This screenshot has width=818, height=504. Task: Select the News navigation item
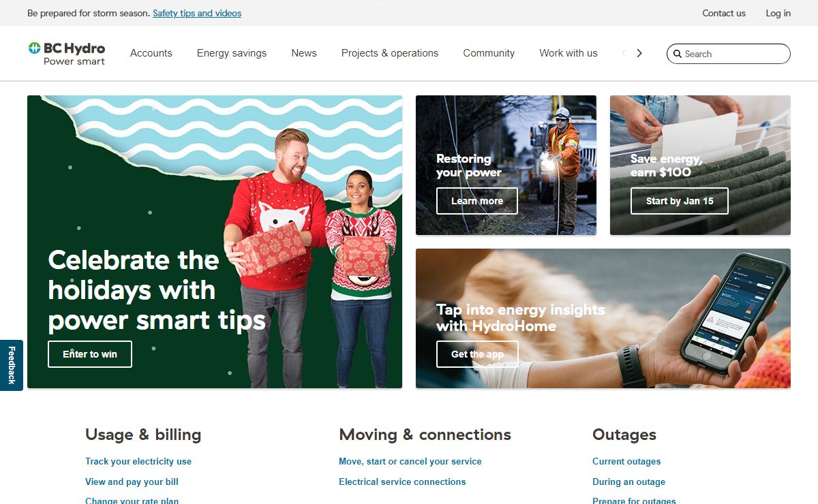[x=304, y=53]
